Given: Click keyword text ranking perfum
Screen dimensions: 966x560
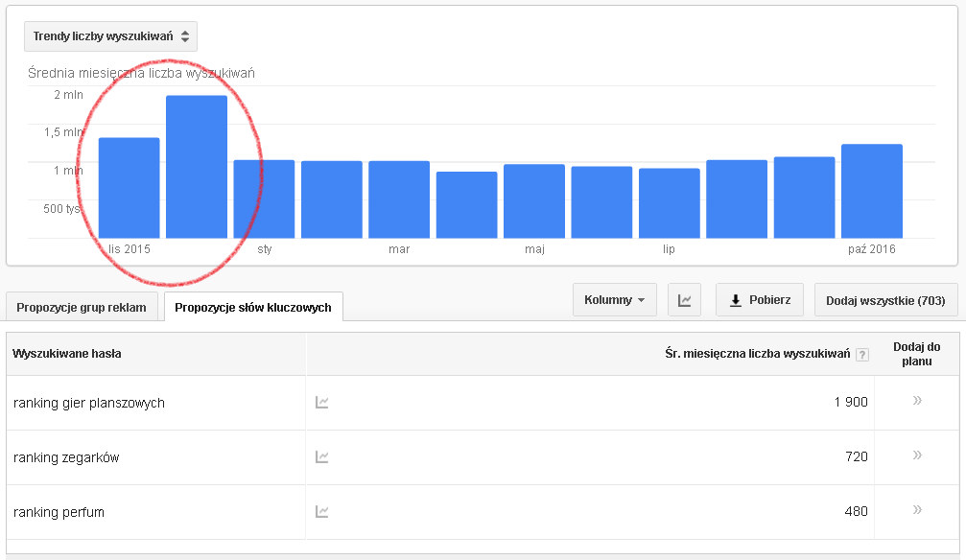Looking at the screenshot, I should pos(59,513).
